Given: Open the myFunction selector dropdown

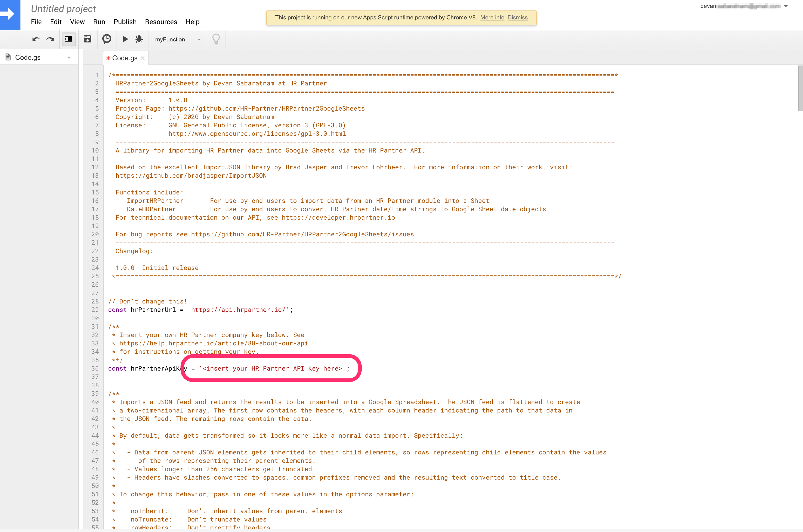Looking at the screenshot, I should point(178,39).
